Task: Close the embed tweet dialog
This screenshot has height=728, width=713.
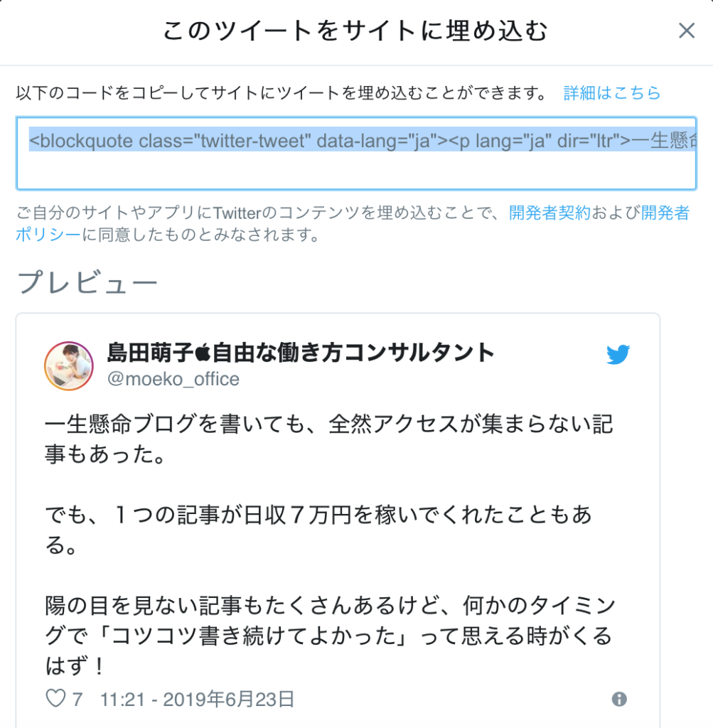Action: (x=687, y=31)
